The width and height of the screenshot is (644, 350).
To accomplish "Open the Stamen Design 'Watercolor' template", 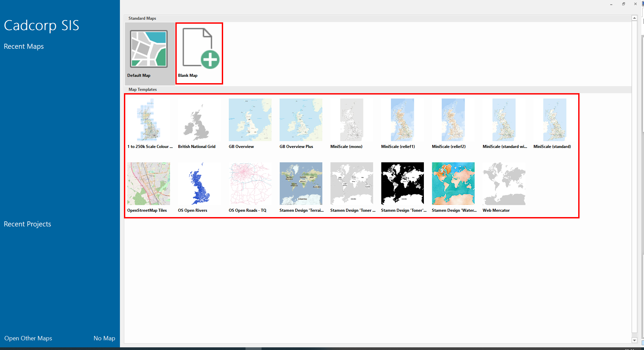I will point(453,183).
